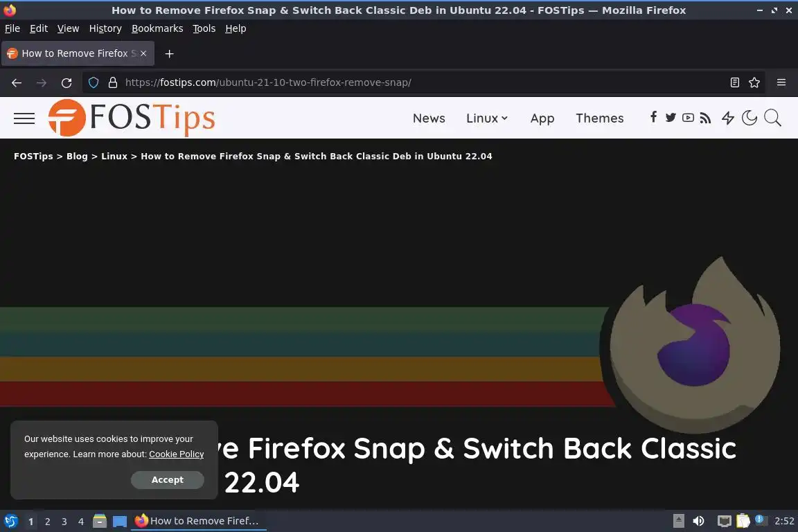Click the Firefox logo header image
The width and height of the screenshot is (798, 532).
tap(694, 345)
